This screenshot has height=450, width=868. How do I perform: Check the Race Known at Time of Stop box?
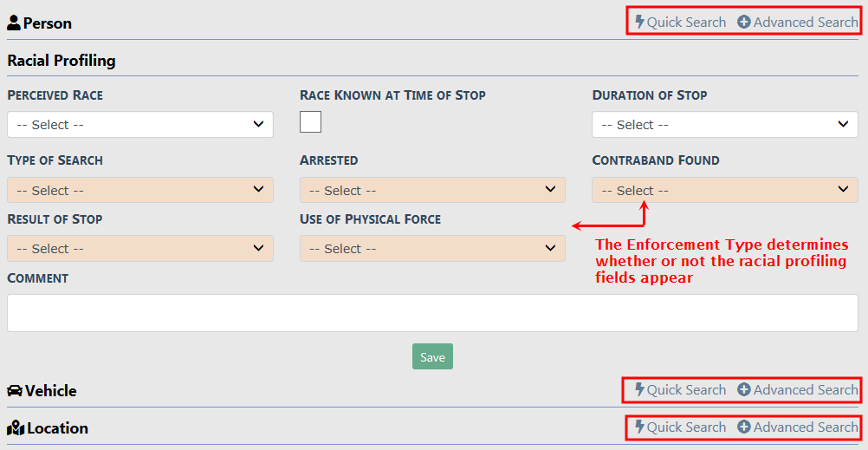click(x=310, y=122)
